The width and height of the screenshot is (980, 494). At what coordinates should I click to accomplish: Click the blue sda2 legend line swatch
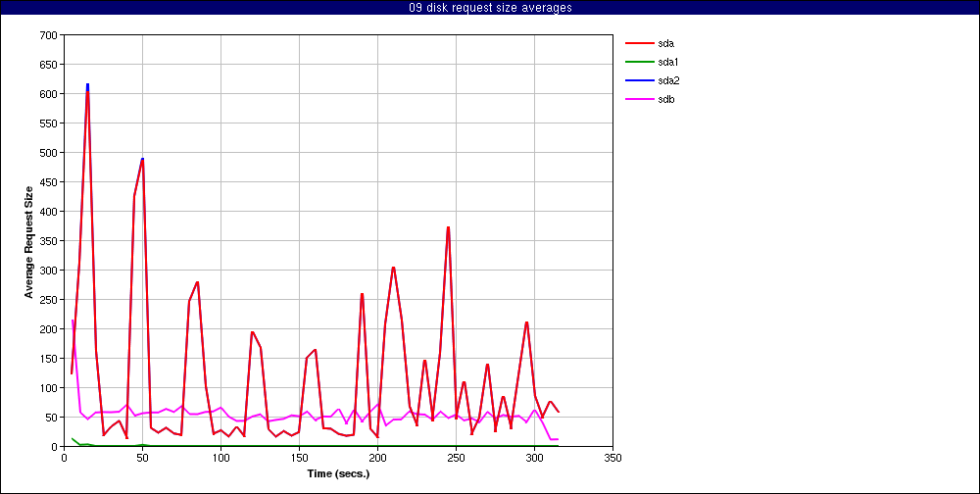(x=639, y=80)
